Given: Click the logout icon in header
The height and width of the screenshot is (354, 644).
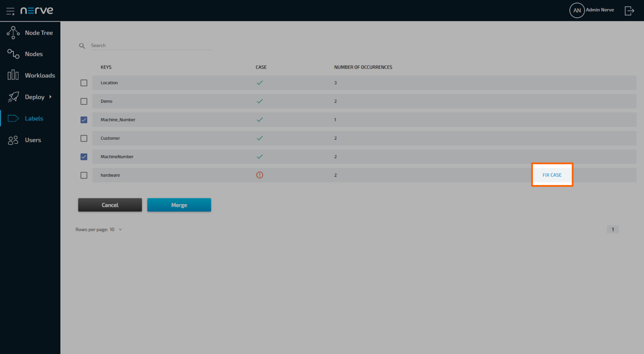Looking at the screenshot, I should [x=629, y=11].
